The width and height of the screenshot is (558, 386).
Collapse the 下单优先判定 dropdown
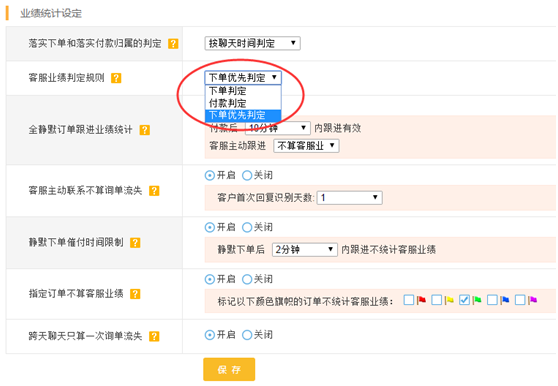(243, 78)
